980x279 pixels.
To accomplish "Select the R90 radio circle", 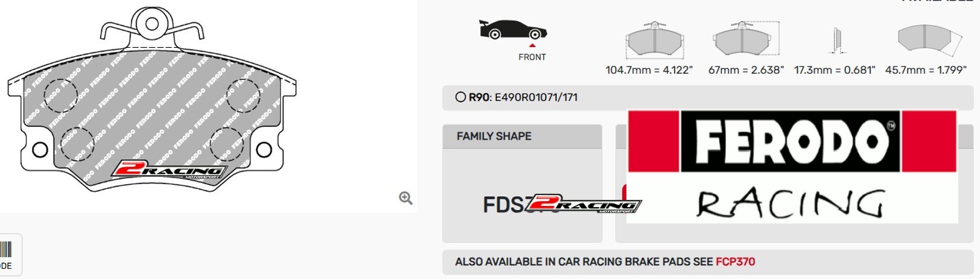I will pyautogui.click(x=460, y=97).
